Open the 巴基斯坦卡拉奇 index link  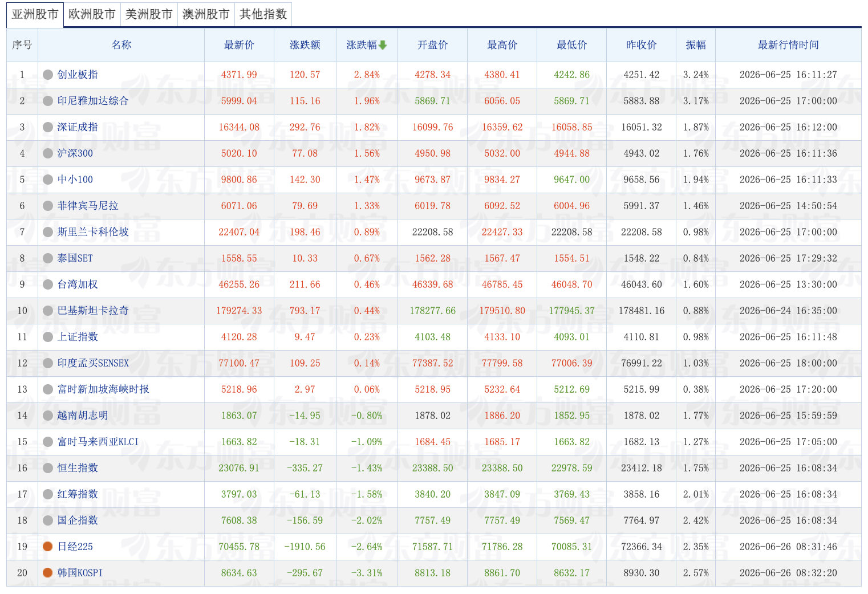click(x=93, y=311)
